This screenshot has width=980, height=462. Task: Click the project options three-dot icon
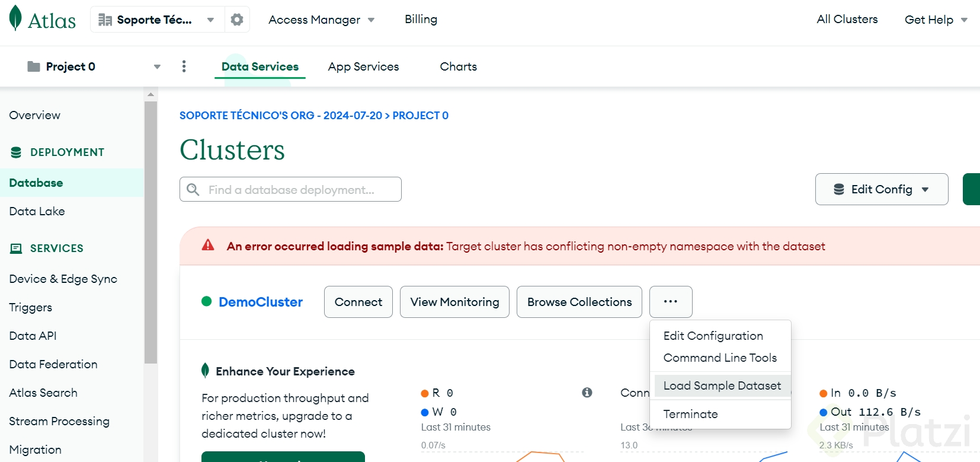click(x=184, y=66)
